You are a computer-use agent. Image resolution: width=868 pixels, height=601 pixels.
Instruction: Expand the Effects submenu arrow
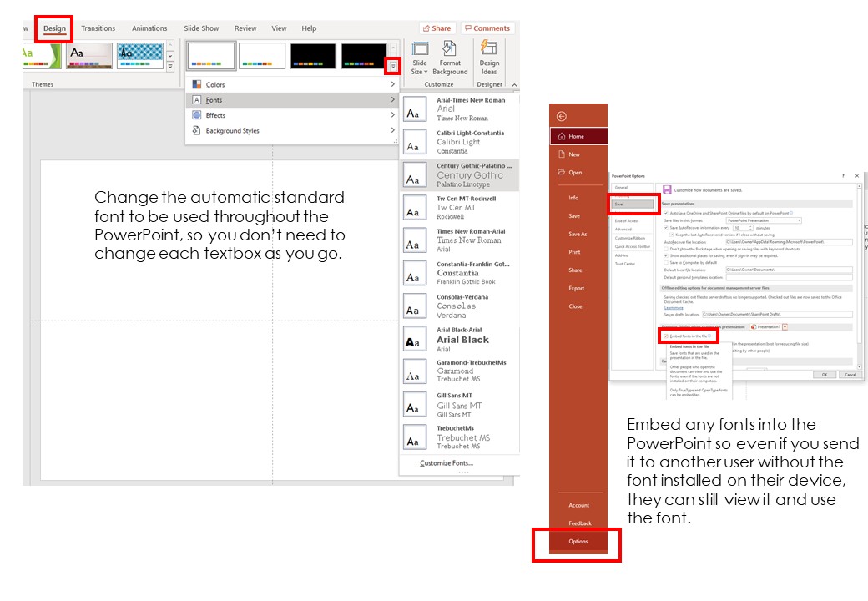[x=392, y=115]
